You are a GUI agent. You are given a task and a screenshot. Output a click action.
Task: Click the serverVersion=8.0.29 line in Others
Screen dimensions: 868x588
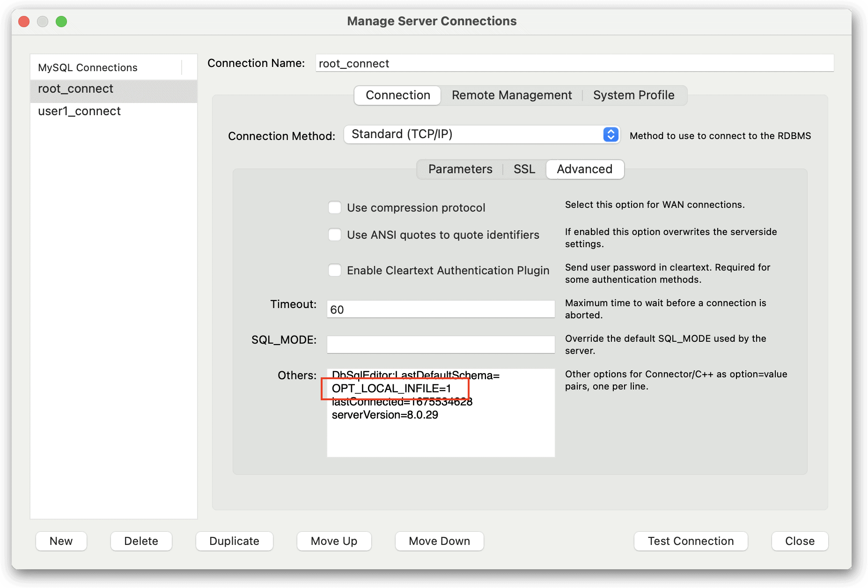tap(385, 415)
